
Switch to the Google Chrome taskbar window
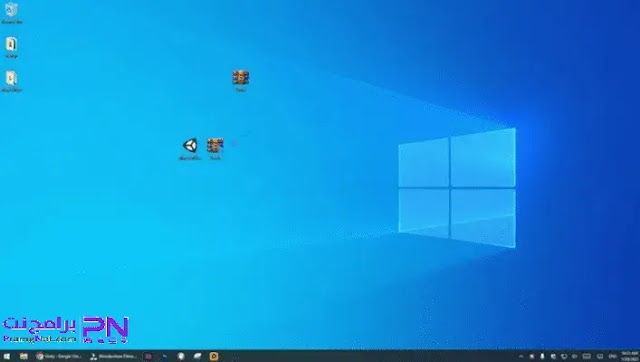pos(60,356)
